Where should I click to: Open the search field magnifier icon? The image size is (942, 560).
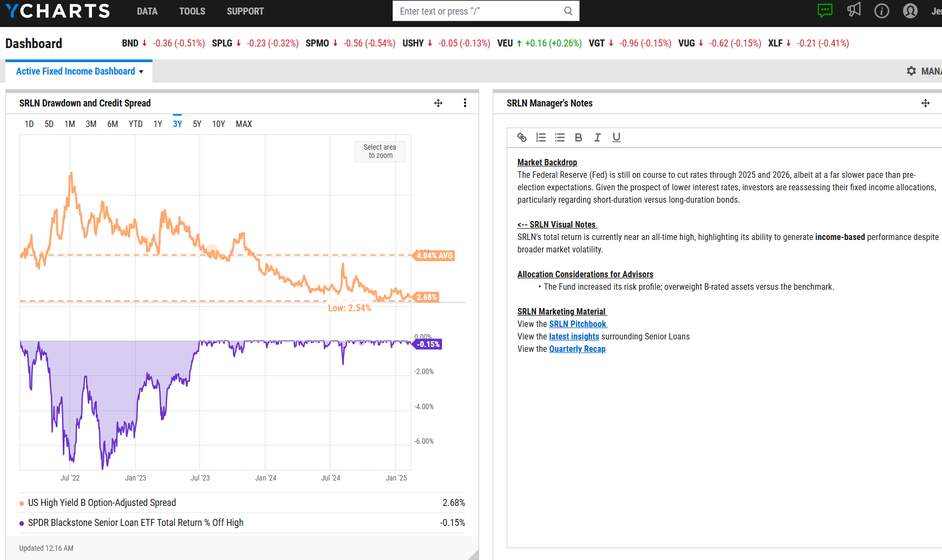568,11
